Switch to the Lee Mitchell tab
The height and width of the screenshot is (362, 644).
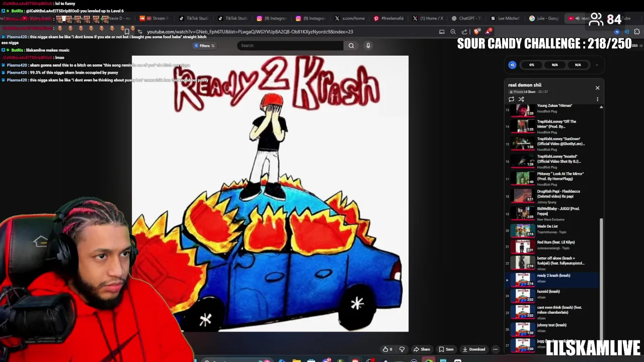505,19
